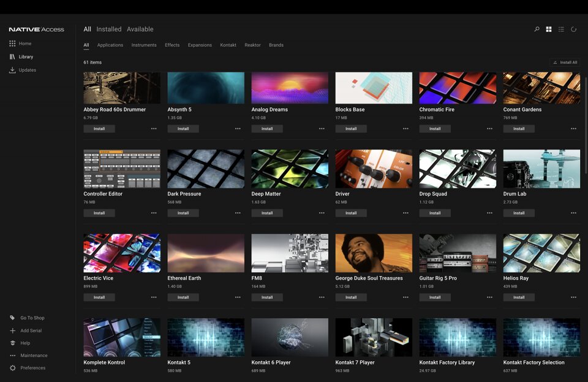Click the refresh icon in top right
This screenshot has height=382, width=588.
point(574,29)
